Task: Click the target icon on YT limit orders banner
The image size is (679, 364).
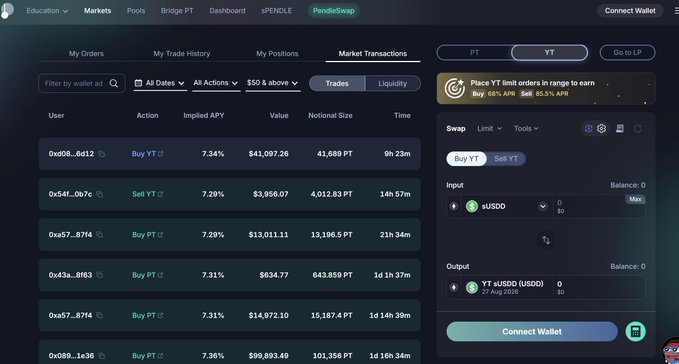Action: click(454, 88)
